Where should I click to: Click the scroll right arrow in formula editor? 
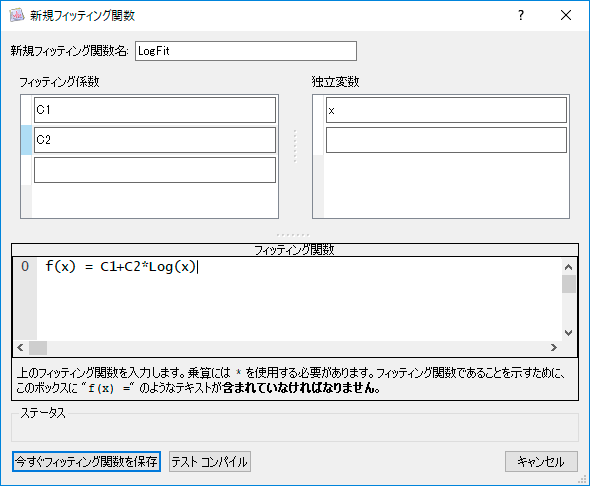coord(554,348)
